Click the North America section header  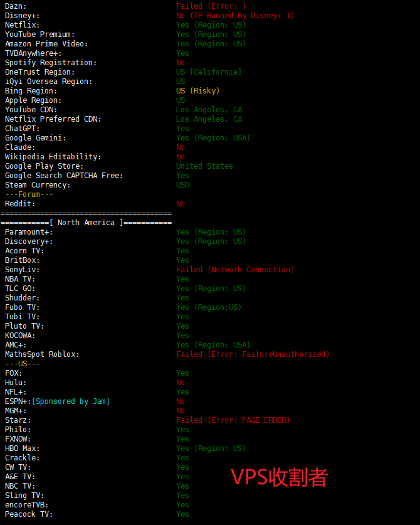pyautogui.click(x=86, y=223)
